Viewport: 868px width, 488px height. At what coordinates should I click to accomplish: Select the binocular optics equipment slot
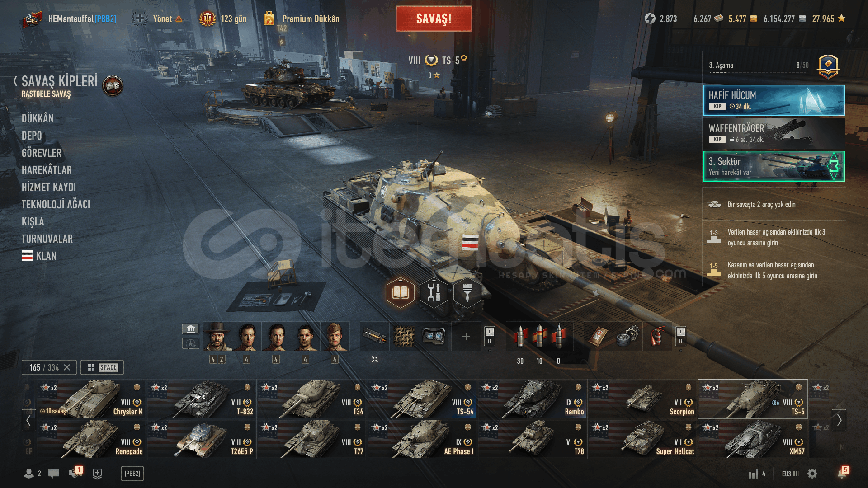[433, 336]
